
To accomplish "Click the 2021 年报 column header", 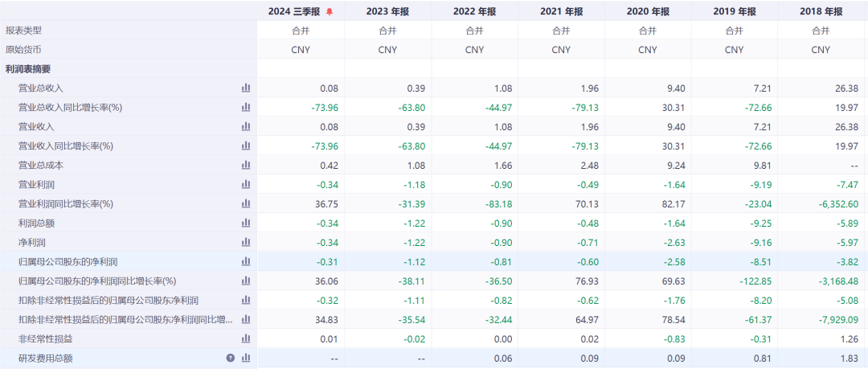I will point(561,11).
